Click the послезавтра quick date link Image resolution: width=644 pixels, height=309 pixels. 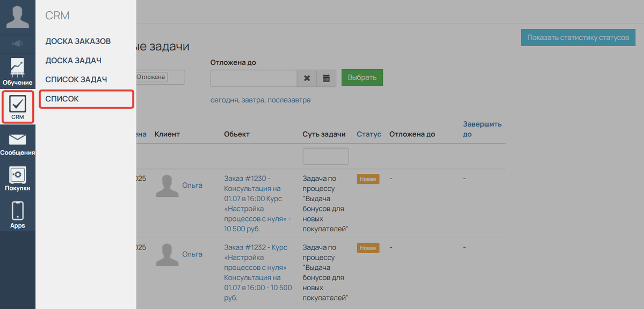pyautogui.click(x=289, y=100)
